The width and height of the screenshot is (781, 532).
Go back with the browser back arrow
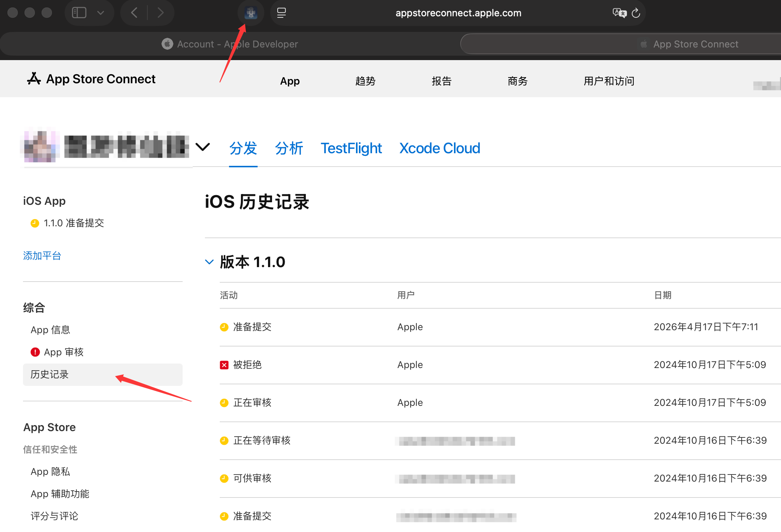134,13
